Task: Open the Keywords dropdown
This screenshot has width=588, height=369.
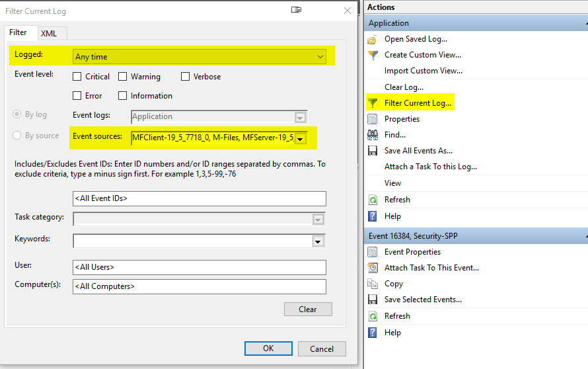Action: [318, 241]
